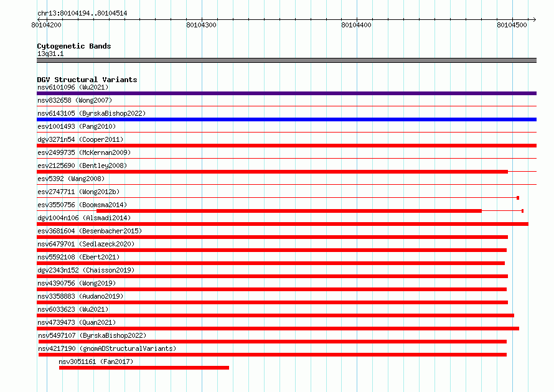Viewport: 554px width, 392px height.
Task: Click the gray 13q31.1 cytogenetic band bar
Action: coord(286,60)
